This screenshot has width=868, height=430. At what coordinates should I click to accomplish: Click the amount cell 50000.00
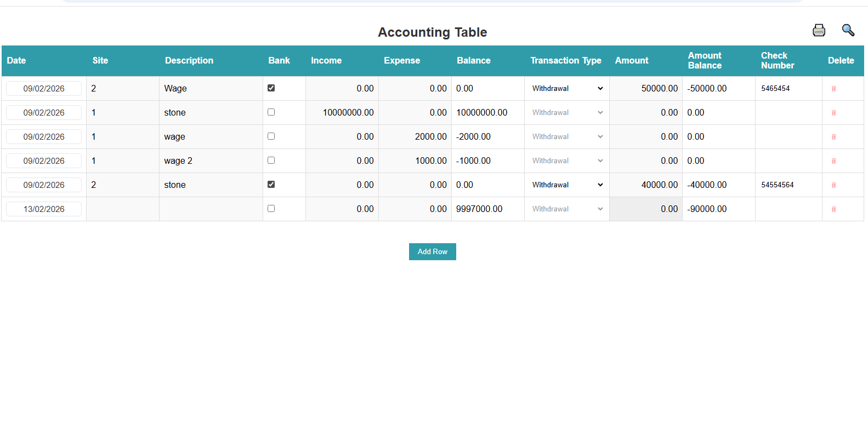tap(646, 88)
